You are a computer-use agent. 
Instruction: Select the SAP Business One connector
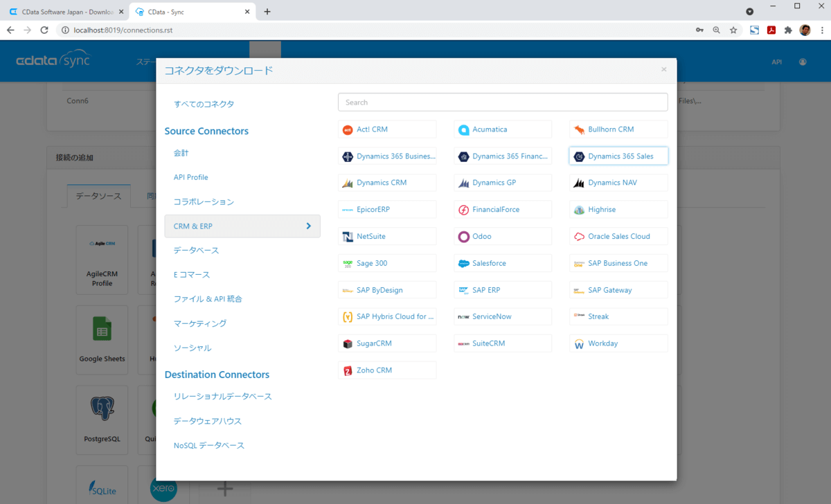pyautogui.click(x=618, y=263)
